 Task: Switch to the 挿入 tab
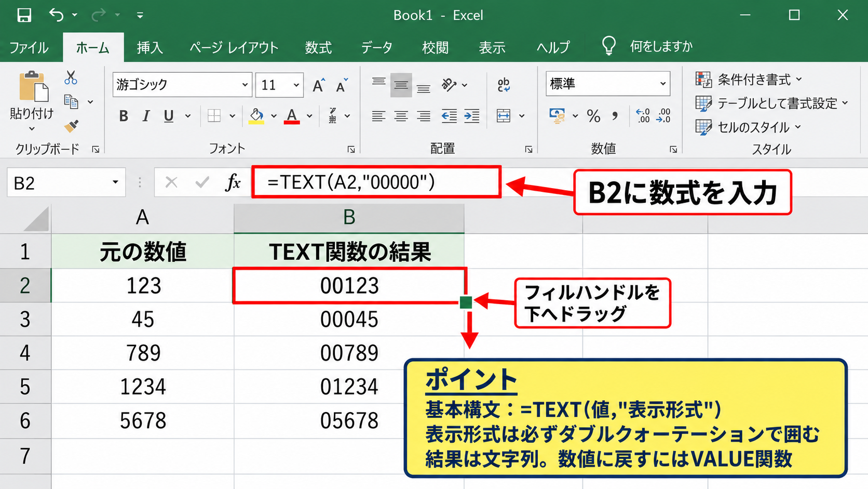[x=150, y=48]
